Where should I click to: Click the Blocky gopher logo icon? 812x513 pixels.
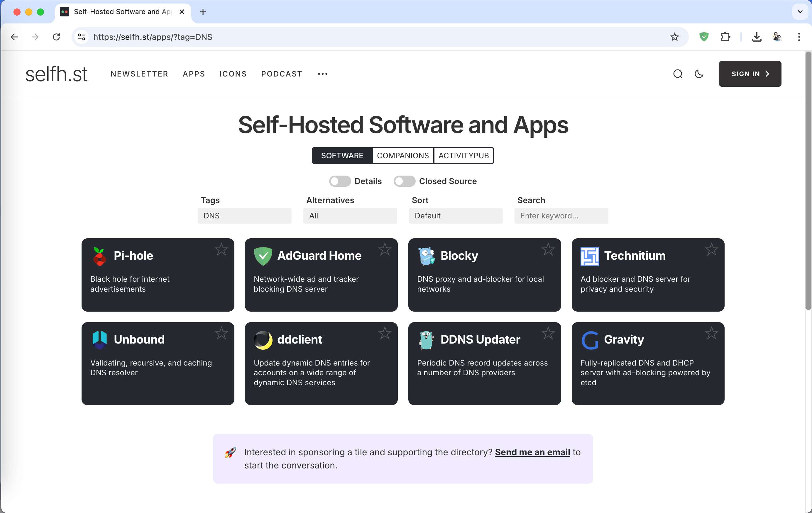(x=426, y=256)
